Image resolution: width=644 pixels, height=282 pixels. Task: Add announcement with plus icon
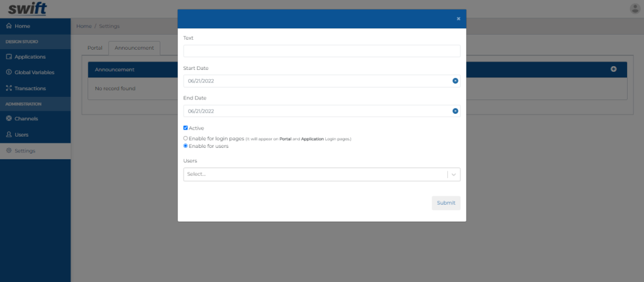point(613,69)
